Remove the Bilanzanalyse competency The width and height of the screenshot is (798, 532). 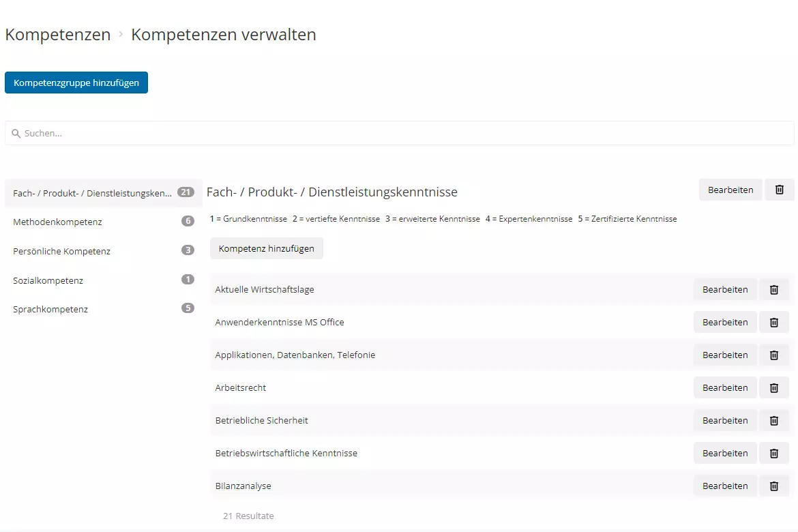774,486
